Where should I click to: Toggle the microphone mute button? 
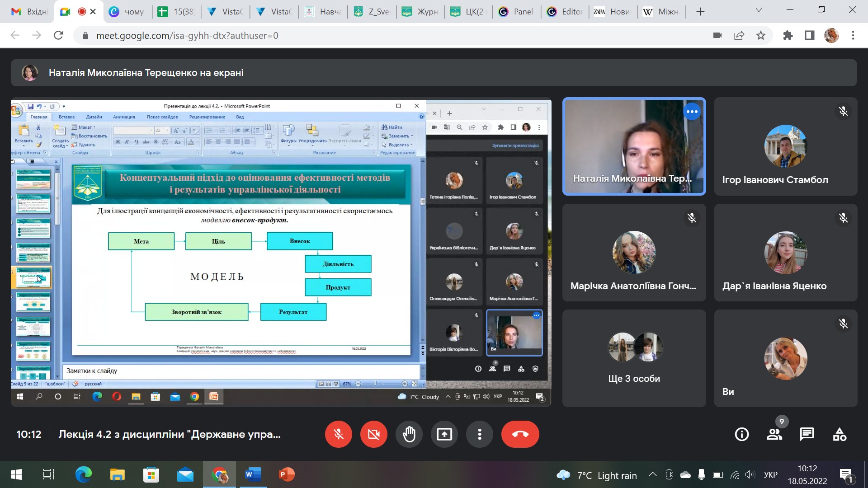pos(338,434)
